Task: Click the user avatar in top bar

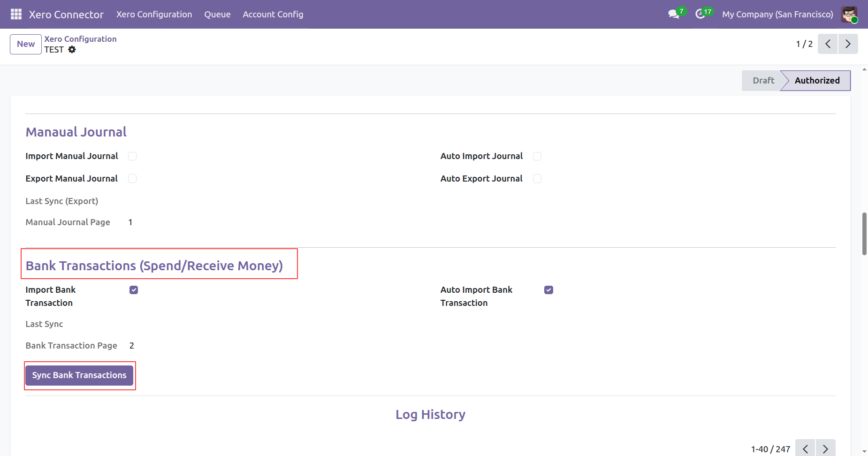Action: pyautogui.click(x=849, y=14)
